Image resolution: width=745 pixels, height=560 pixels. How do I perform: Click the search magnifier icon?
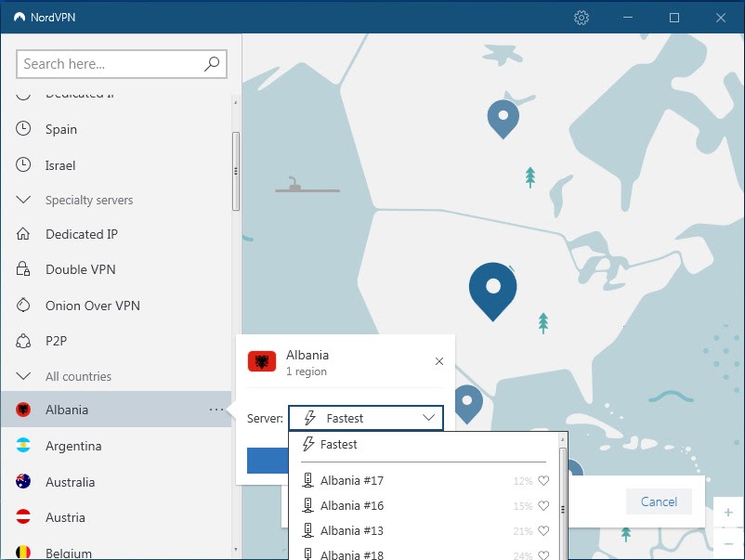[212, 64]
